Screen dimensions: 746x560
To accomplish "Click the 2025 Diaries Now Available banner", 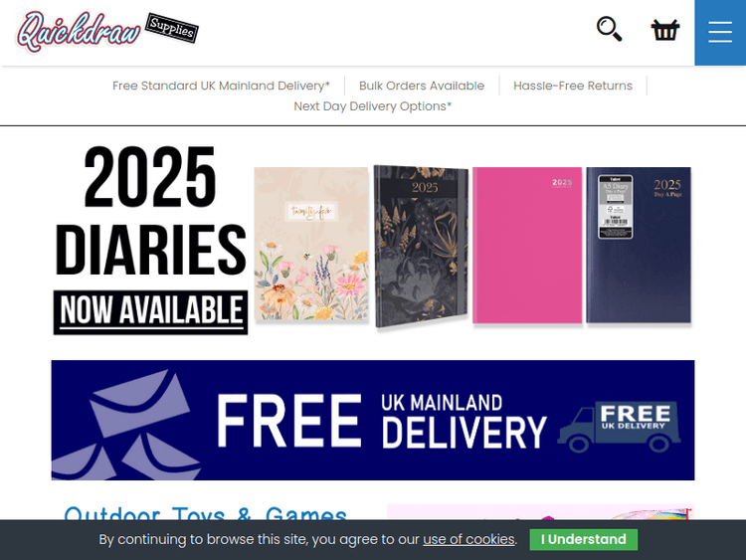I will tap(373, 240).
